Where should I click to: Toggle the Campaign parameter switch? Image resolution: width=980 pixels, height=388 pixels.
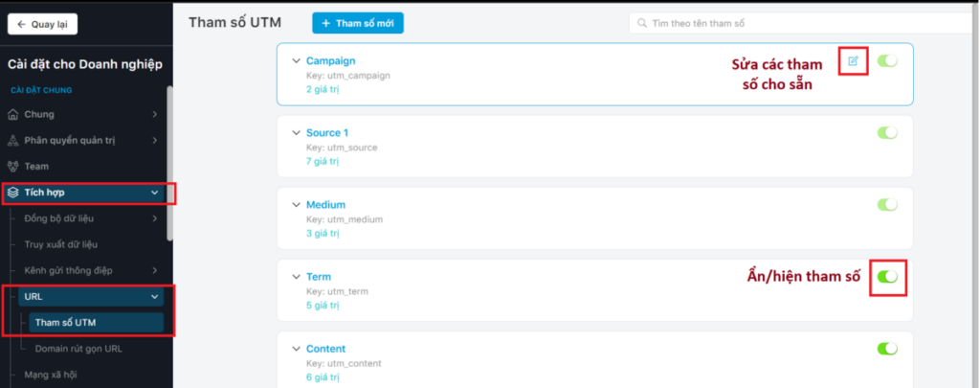point(887,61)
